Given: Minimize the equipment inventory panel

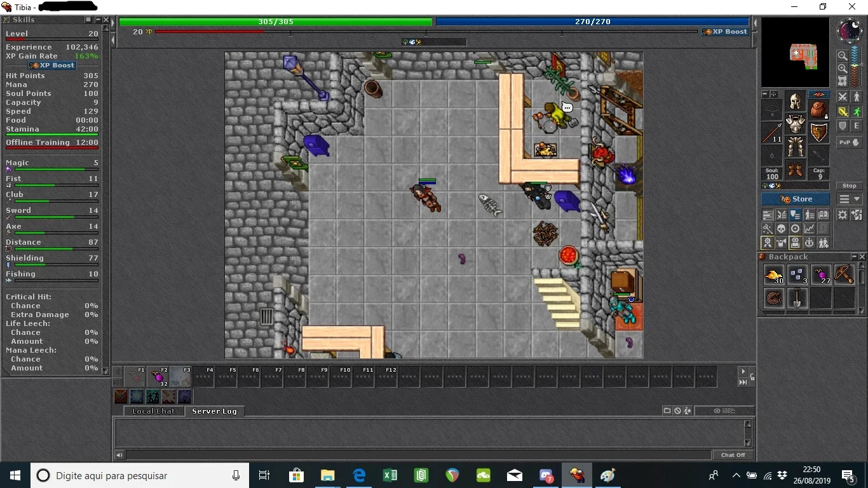Looking at the screenshot, I should pos(765,94).
